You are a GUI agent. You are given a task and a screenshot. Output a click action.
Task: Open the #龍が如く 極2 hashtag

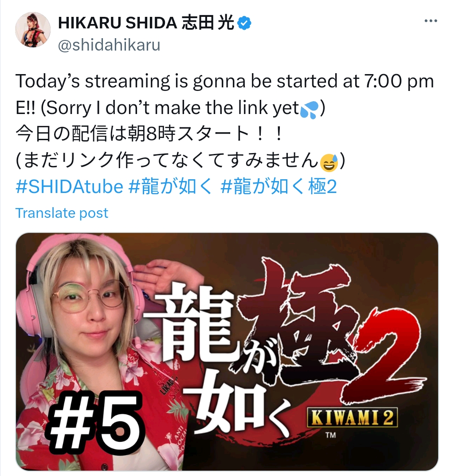tap(278, 186)
